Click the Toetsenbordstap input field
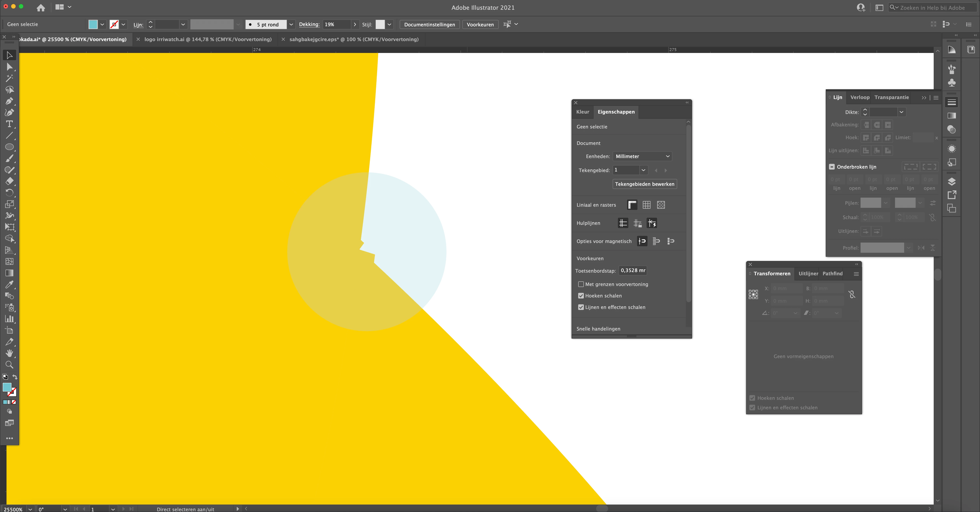This screenshot has height=512, width=980. (x=633, y=270)
